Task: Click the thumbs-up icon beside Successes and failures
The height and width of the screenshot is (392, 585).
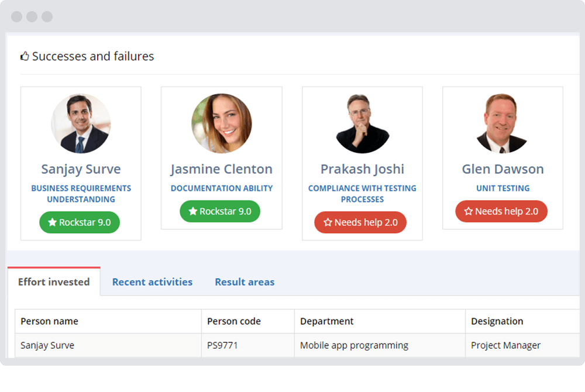Action: point(25,56)
